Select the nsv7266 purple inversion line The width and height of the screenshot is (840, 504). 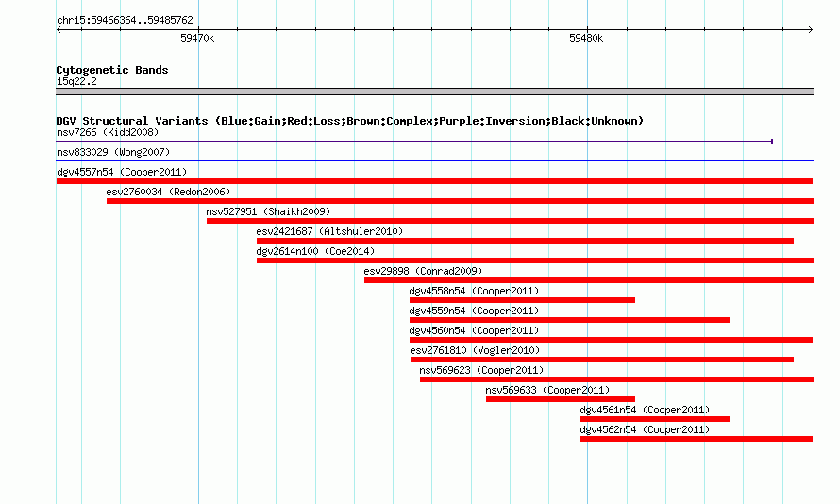pos(414,142)
